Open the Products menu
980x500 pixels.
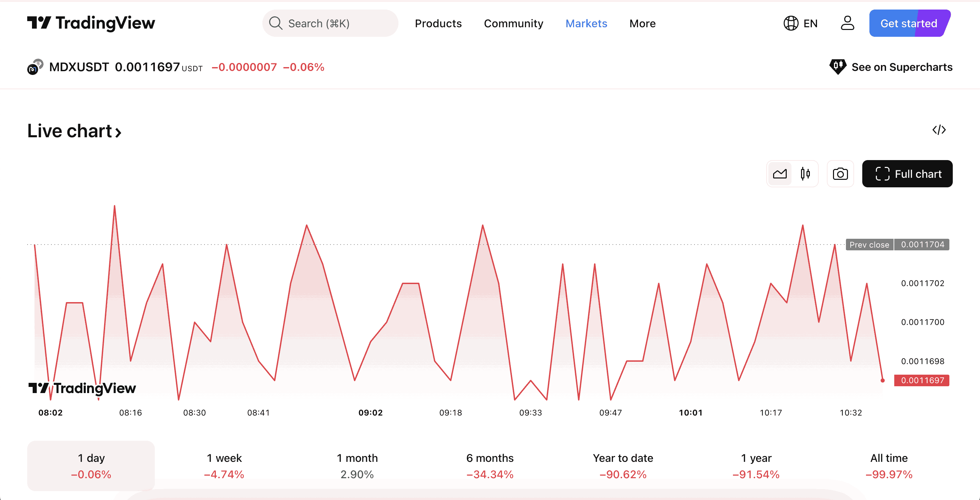[438, 23]
